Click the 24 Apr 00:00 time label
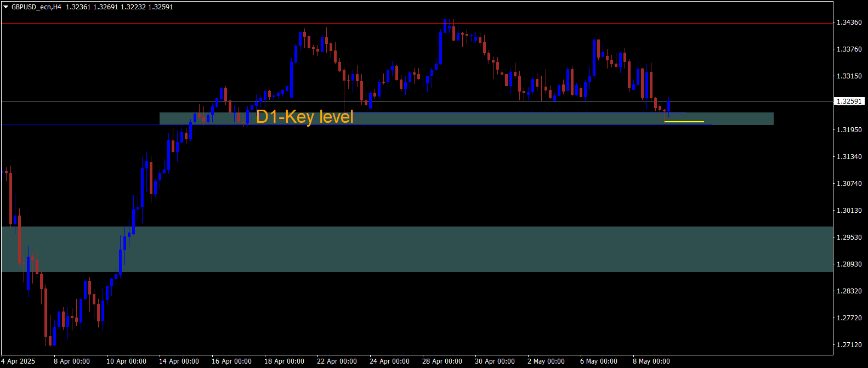868x368 pixels. point(390,361)
